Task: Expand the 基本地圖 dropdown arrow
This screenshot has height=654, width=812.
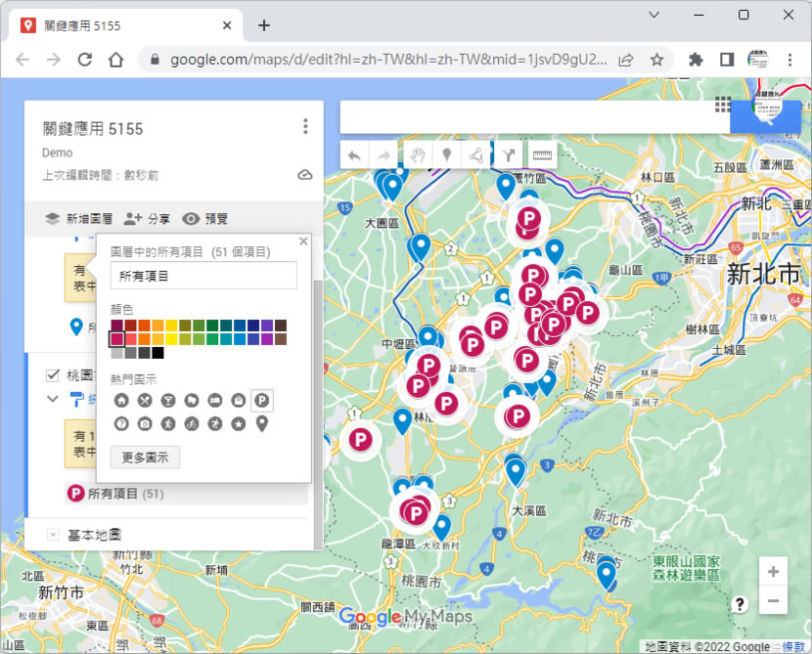Action: (x=53, y=535)
